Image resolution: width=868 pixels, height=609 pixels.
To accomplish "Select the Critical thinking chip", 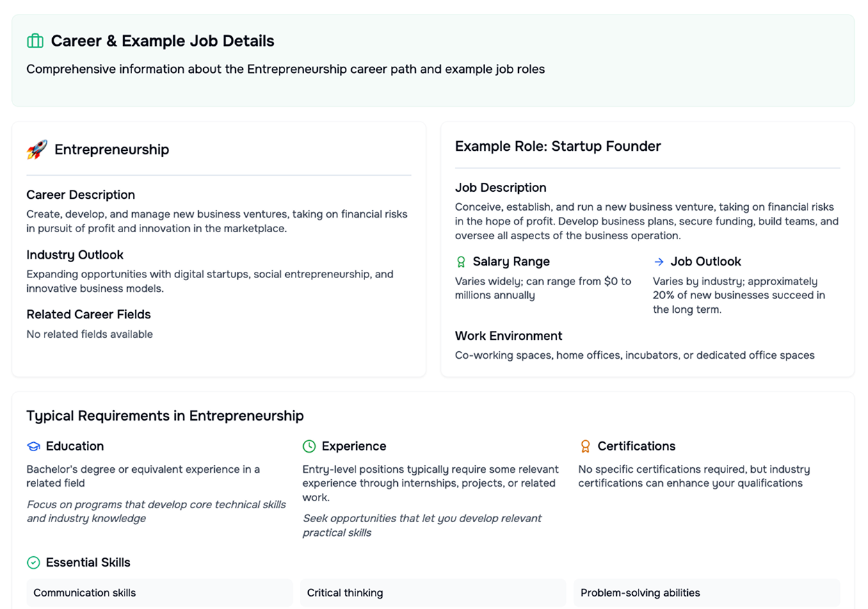I will (x=433, y=593).
